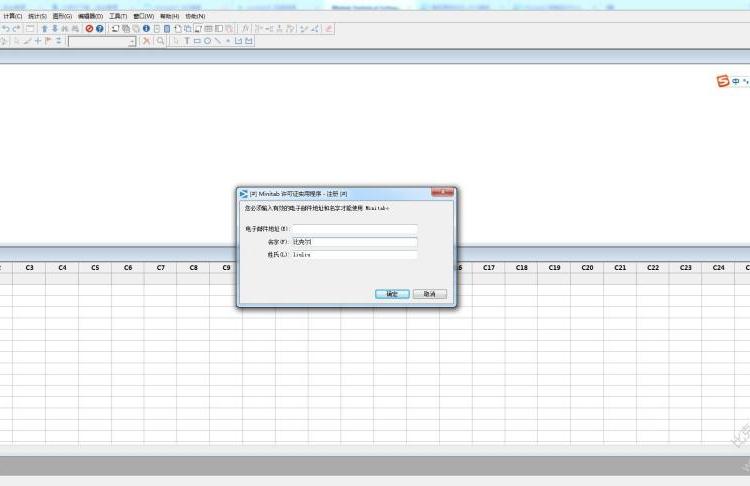Select column header C8
This screenshot has width=750, height=486.
point(194,268)
